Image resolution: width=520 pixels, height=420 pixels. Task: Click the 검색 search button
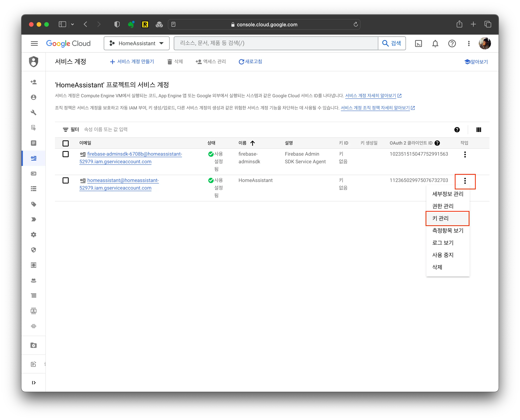pyautogui.click(x=392, y=43)
